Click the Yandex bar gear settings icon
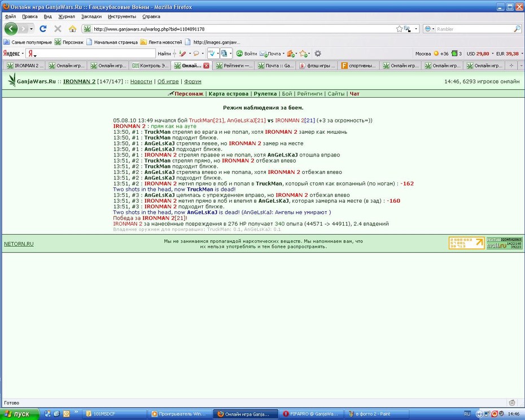 point(318,54)
